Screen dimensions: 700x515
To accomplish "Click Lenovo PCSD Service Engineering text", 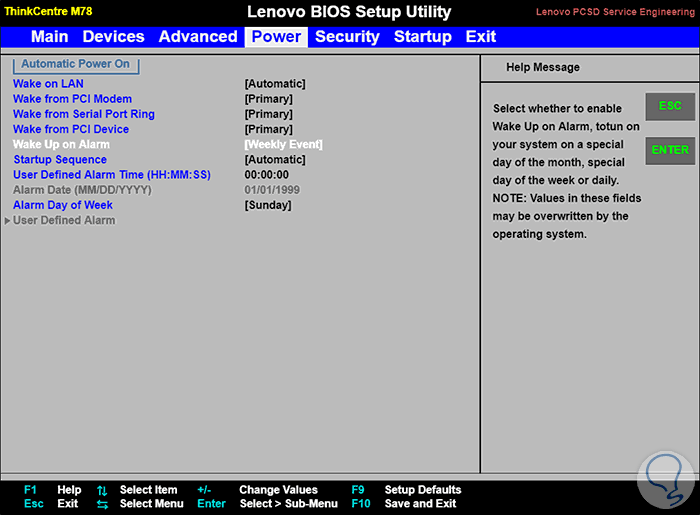I will 615,12.
